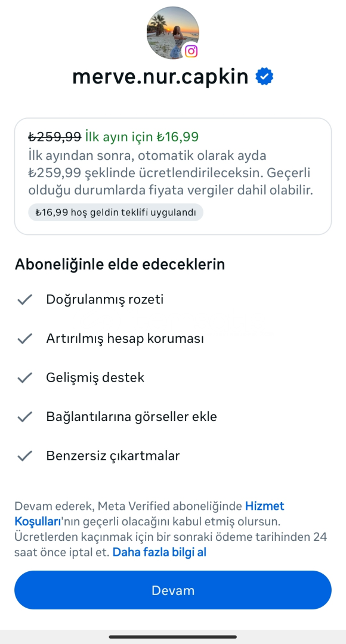Select the merve.nur.capkin username

pyautogui.click(x=160, y=77)
